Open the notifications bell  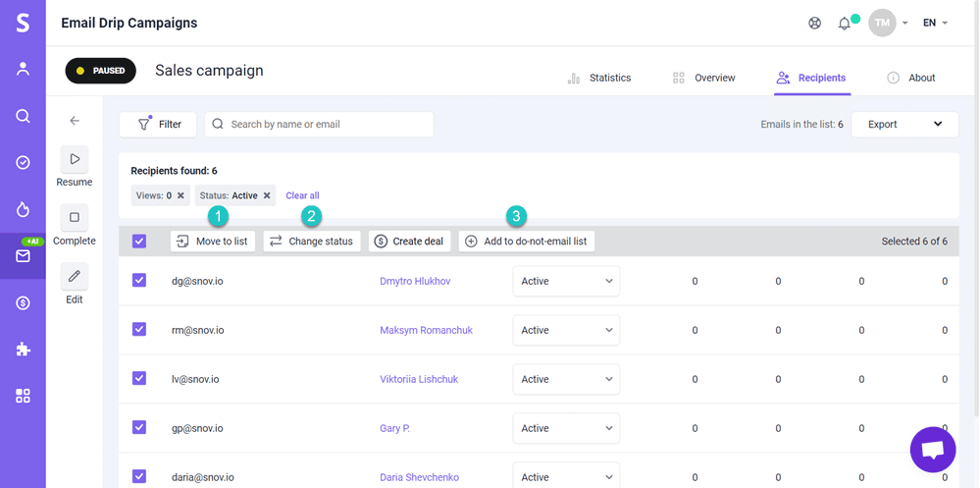844,23
